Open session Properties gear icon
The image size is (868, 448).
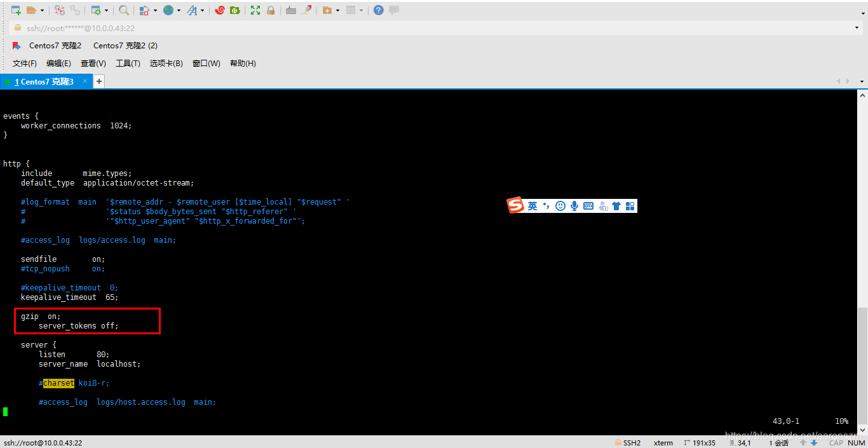coord(96,10)
